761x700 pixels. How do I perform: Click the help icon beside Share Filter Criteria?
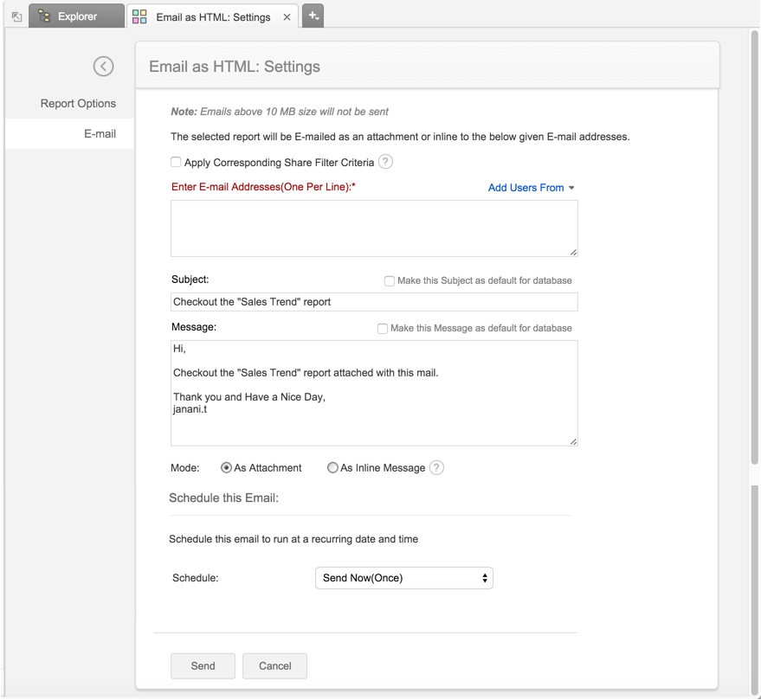pos(385,162)
